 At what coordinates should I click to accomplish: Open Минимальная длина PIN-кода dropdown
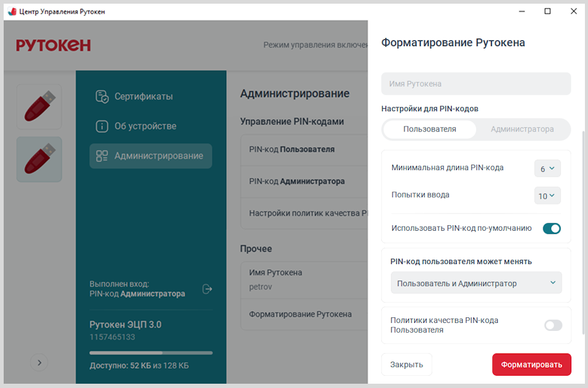click(547, 168)
